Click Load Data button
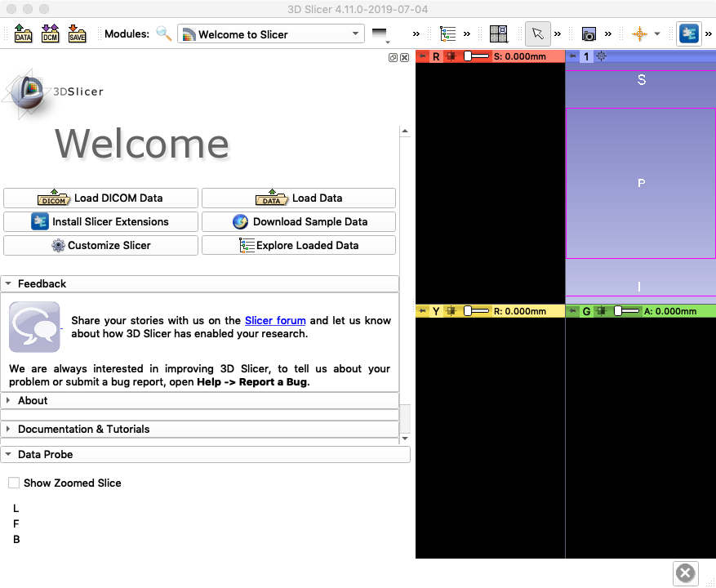The height and width of the screenshot is (588, 716). pos(299,198)
